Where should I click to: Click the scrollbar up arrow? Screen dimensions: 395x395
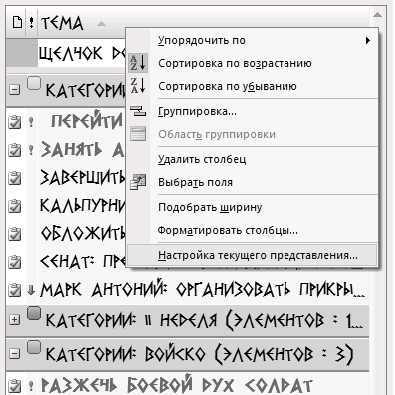[x=377, y=15]
